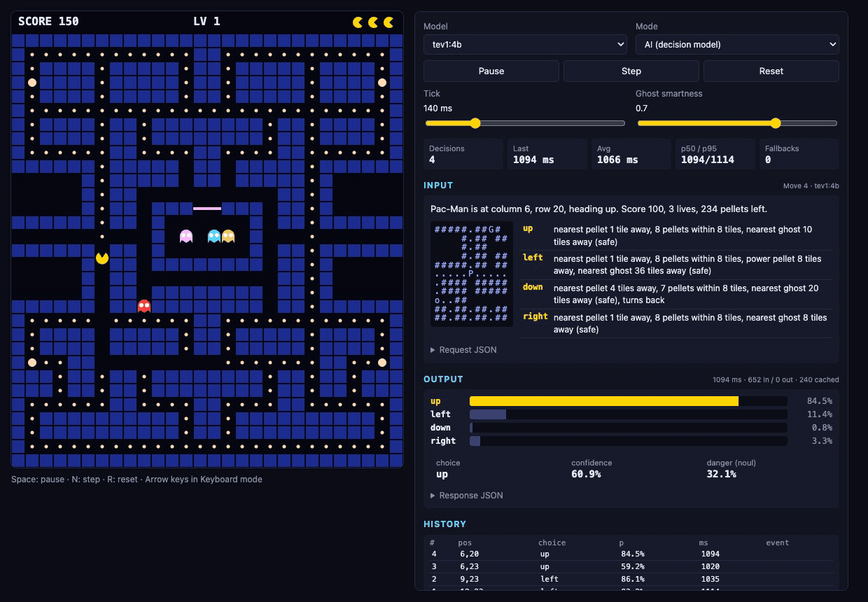868x602 pixels.
Task: Click the Last 1094 ms stat card
Action: click(547, 154)
